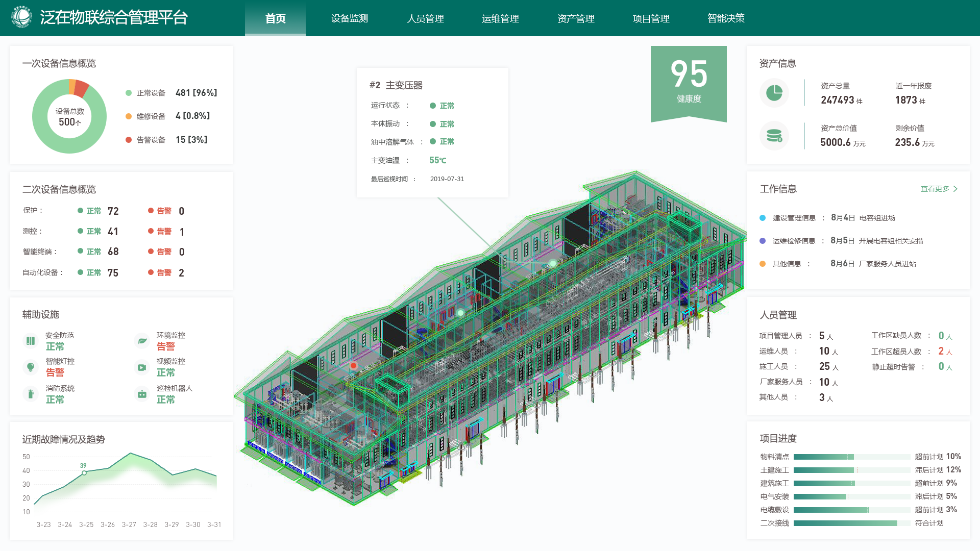980x551 pixels.
Task: Click 自动化设备 告警 count 2
Action: 181,273
